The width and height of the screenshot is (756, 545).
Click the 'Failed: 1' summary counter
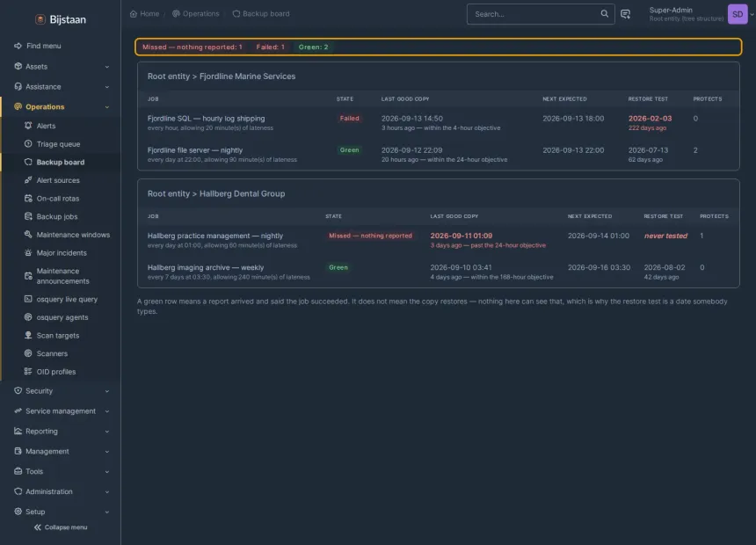(270, 47)
